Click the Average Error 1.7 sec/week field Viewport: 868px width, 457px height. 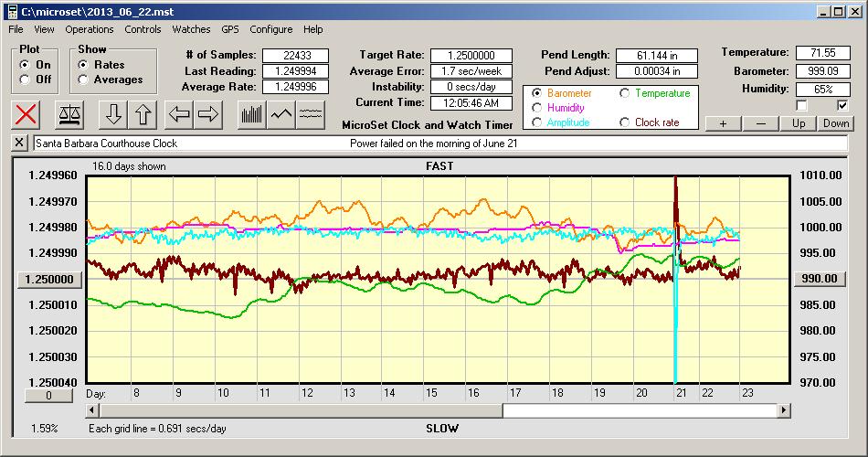[x=471, y=71]
